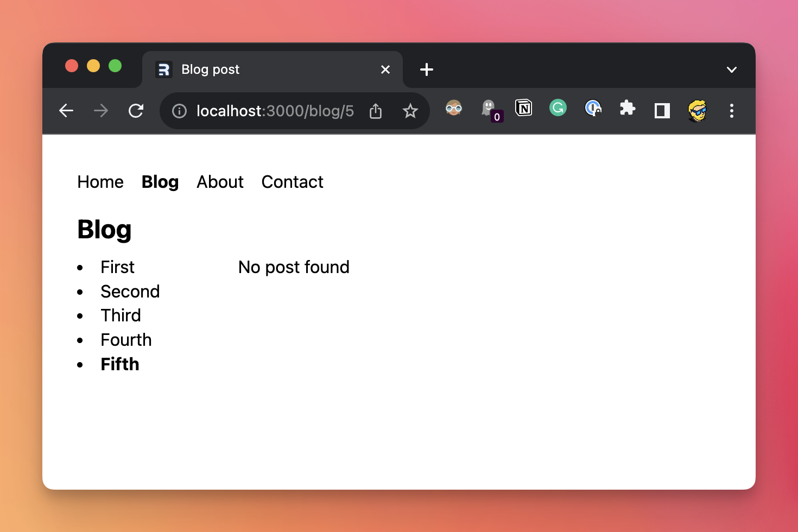Toggle the browser side panel

pyautogui.click(x=662, y=111)
